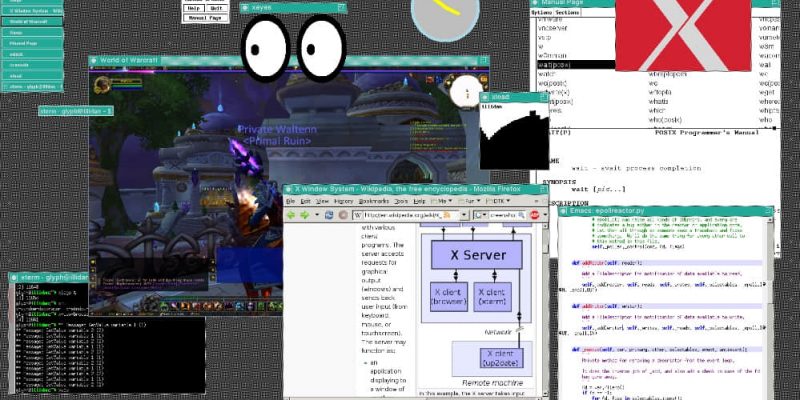Click the round minimap in World of Warcraft

pyautogui.click(x=466, y=92)
